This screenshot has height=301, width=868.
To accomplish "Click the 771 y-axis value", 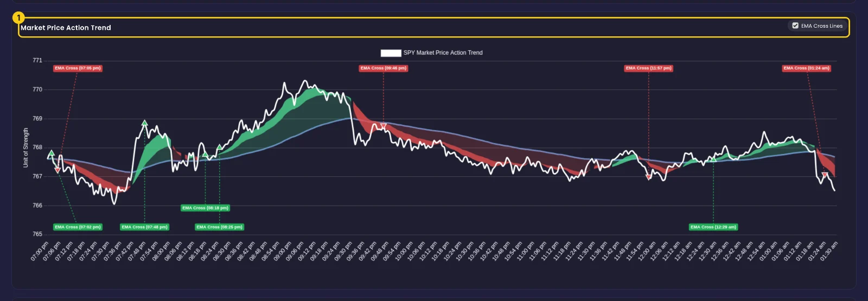I will coord(37,60).
